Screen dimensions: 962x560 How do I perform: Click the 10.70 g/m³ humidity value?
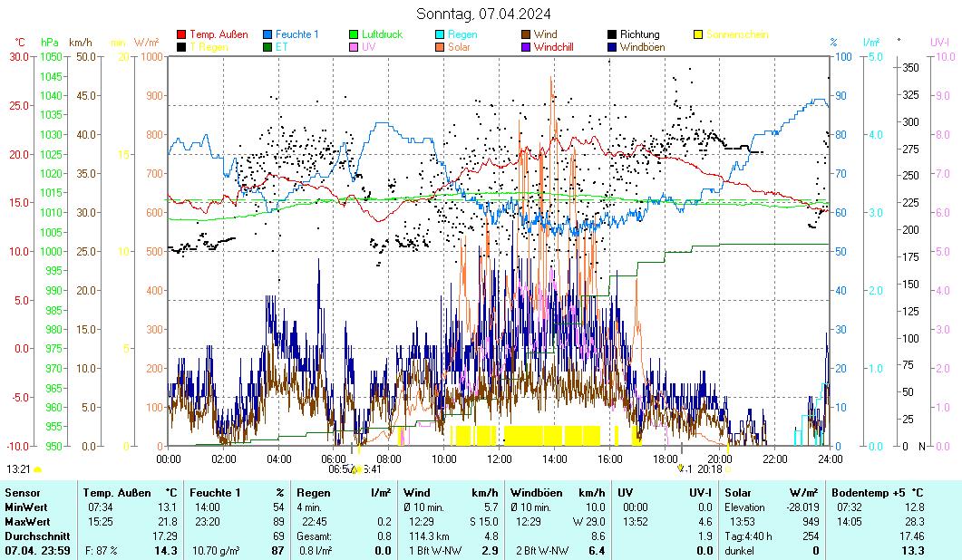coord(216,551)
